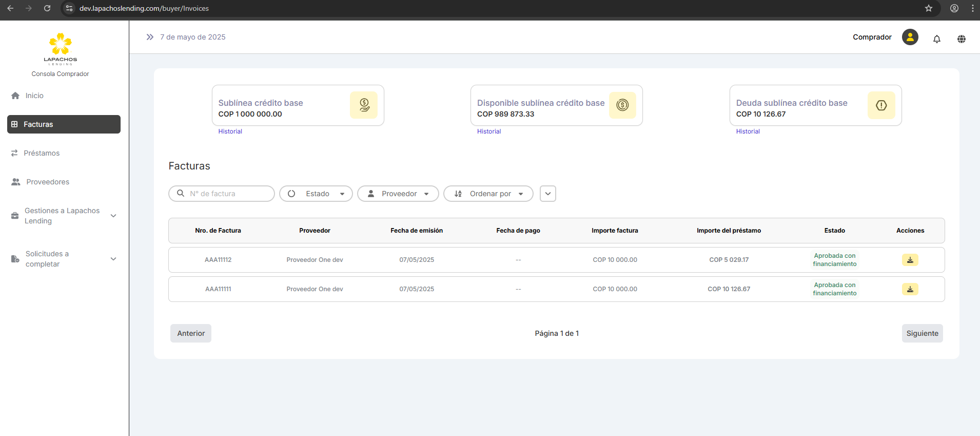Download invoice AAA11112
980x436 pixels.
[910, 260]
